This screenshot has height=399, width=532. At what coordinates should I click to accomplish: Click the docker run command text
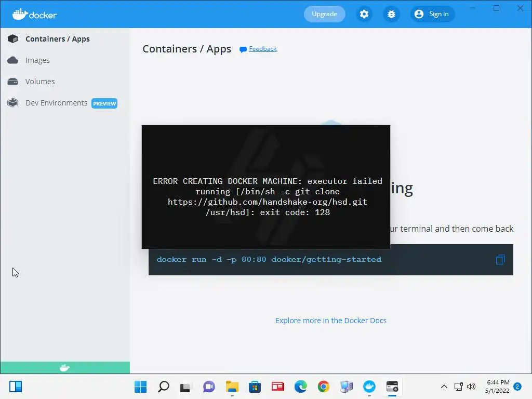click(x=269, y=260)
